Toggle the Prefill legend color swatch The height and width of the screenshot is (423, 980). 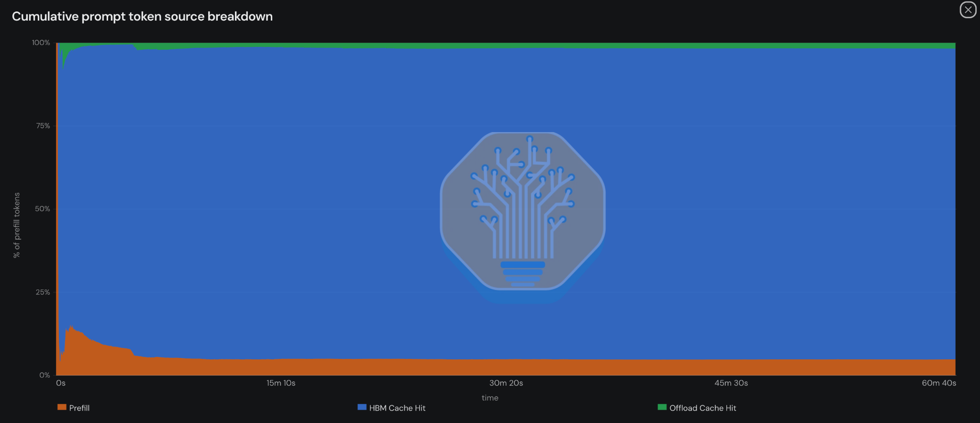(x=62, y=407)
